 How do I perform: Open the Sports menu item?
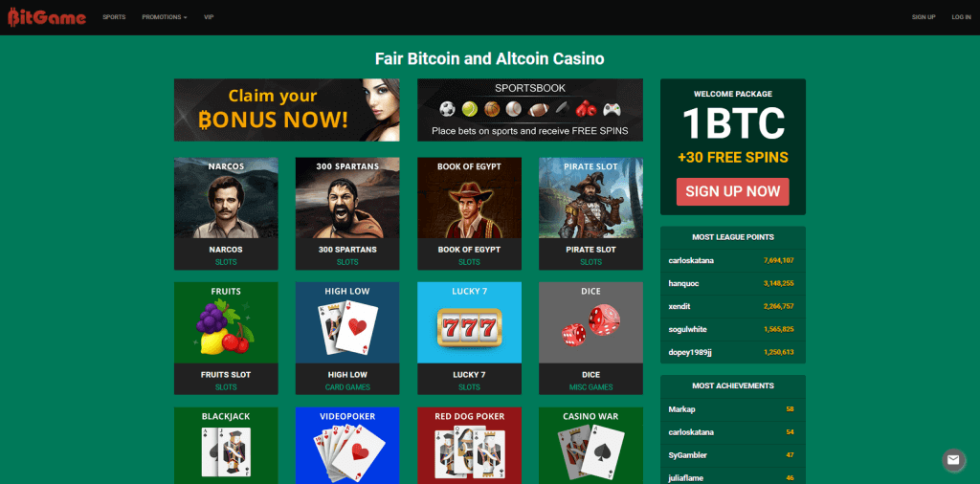tap(115, 17)
